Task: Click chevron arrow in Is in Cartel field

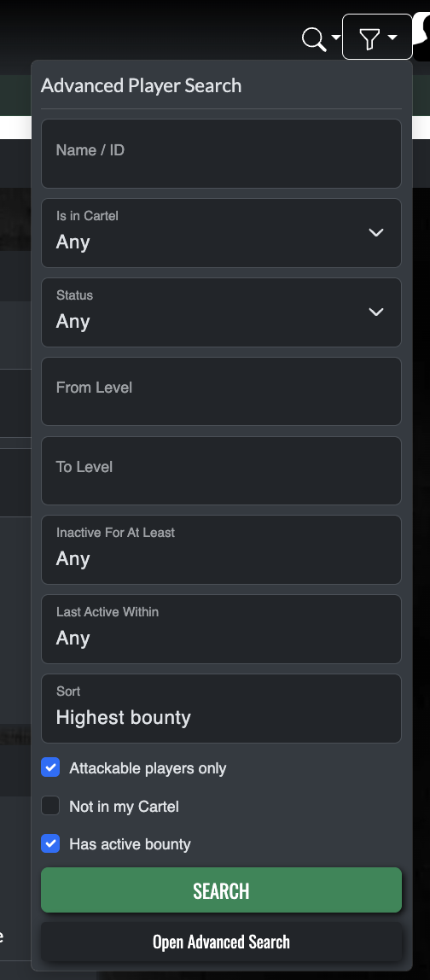Action: pyautogui.click(x=376, y=232)
